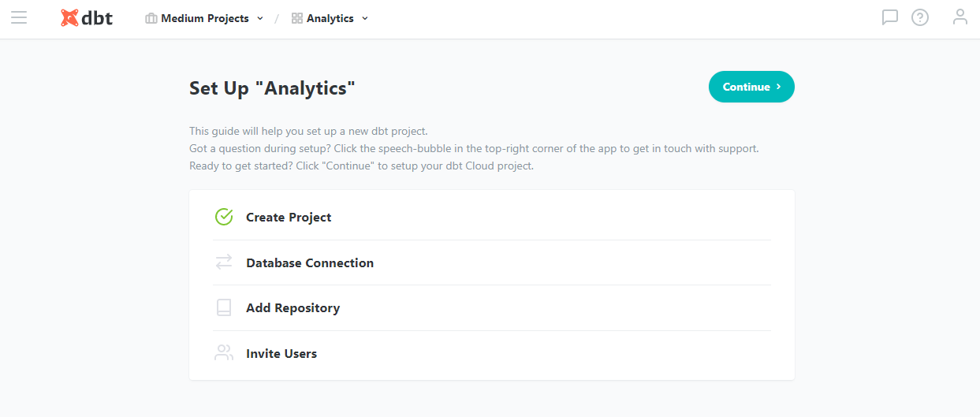This screenshot has width=980, height=417.
Task: Expand the Analytics project dropdown
Action: point(365,19)
